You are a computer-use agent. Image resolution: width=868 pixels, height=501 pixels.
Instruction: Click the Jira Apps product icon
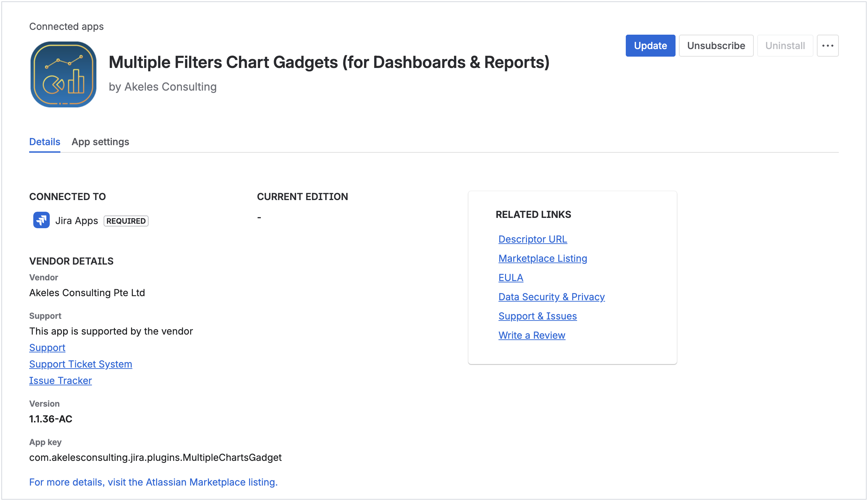pyautogui.click(x=41, y=220)
